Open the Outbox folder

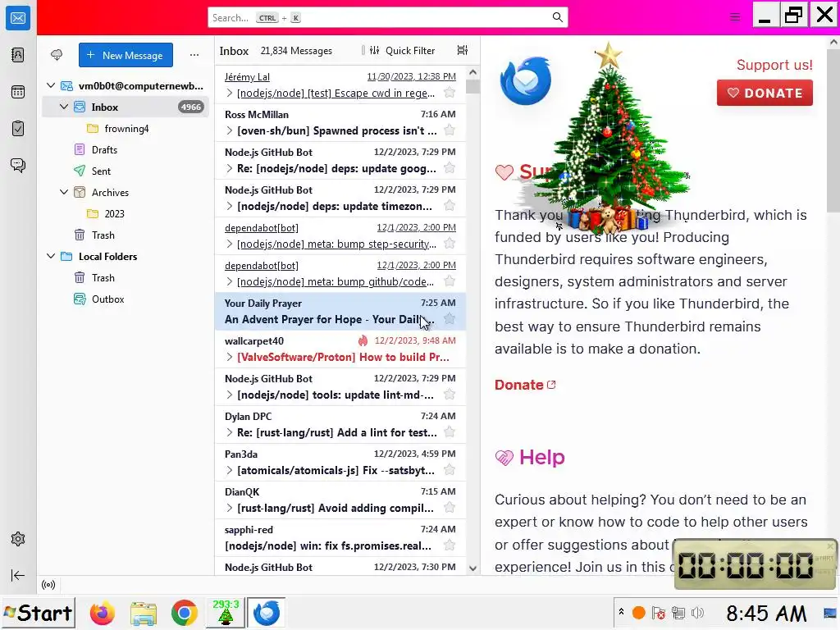click(x=126, y=299)
